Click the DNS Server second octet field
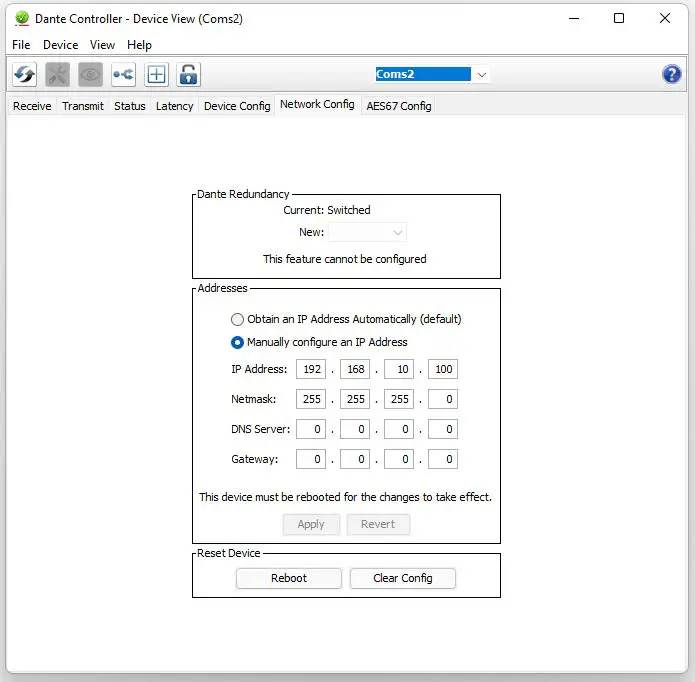695x682 pixels. pyautogui.click(x=355, y=429)
